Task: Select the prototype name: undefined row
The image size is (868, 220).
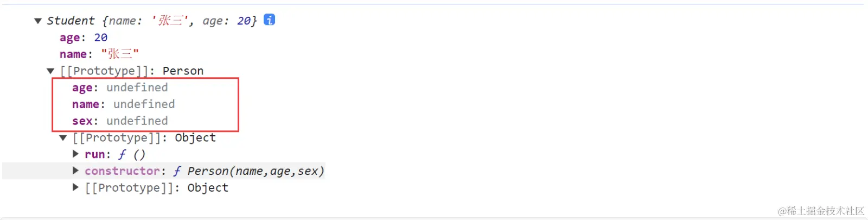Action: pyautogui.click(x=123, y=104)
